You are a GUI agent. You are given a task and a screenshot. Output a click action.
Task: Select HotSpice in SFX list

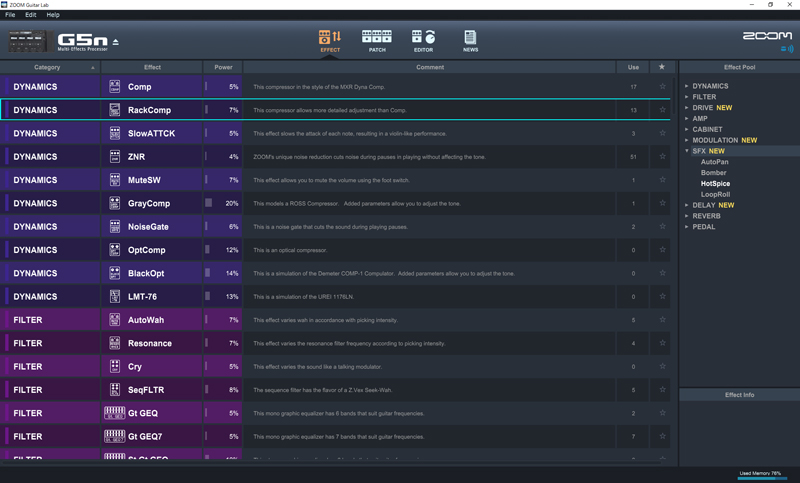tap(715, 184)
